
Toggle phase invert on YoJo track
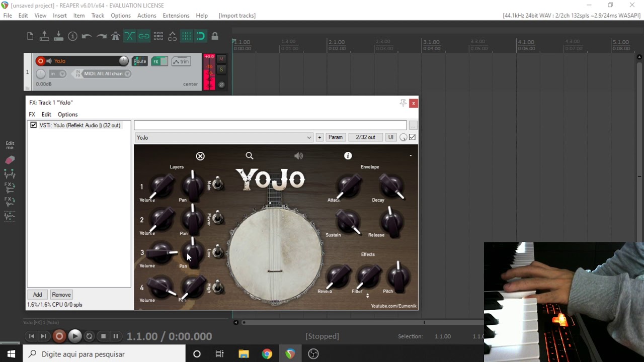tap(221, 84)
